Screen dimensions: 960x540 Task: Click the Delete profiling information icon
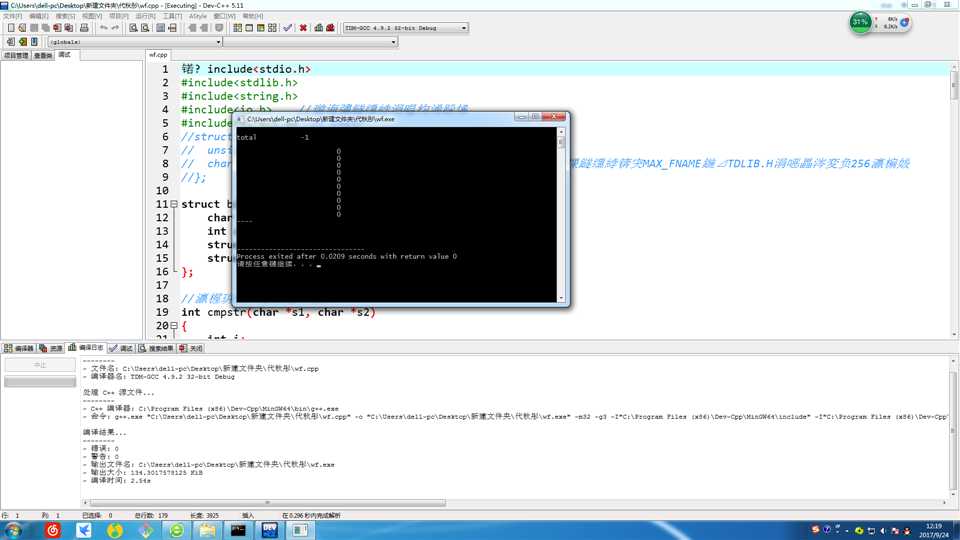[331, 28]
